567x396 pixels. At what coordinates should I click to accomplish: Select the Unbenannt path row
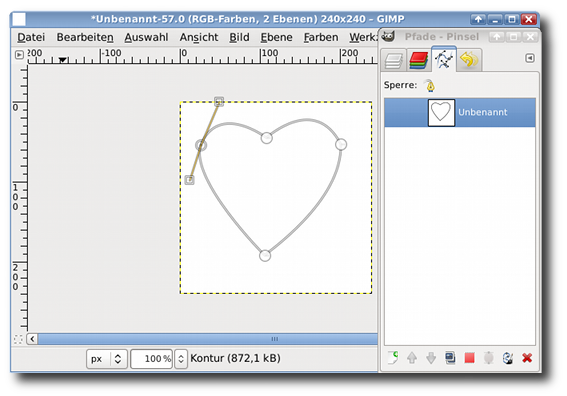(460, 112)
